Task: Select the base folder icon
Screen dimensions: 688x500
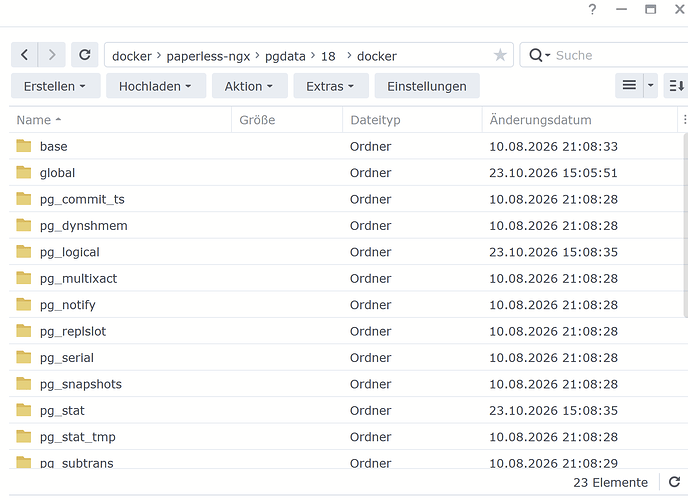Action: [x=24, y=146]
